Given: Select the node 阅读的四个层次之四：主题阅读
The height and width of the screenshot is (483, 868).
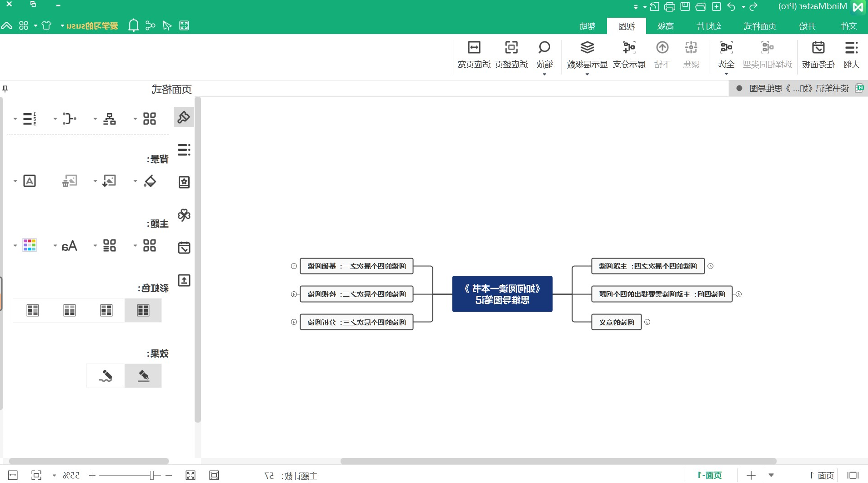Looking at the screenshot, I should click(x=648, y=266).
